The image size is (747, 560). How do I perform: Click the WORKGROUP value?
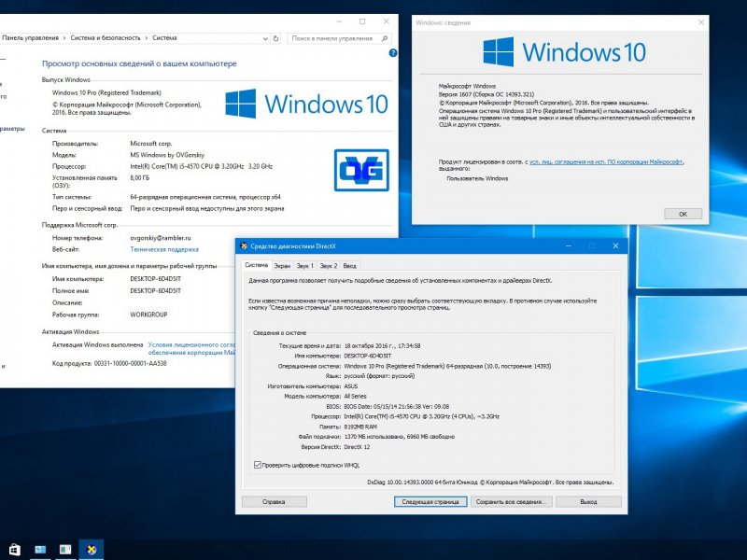coord(148,315)
